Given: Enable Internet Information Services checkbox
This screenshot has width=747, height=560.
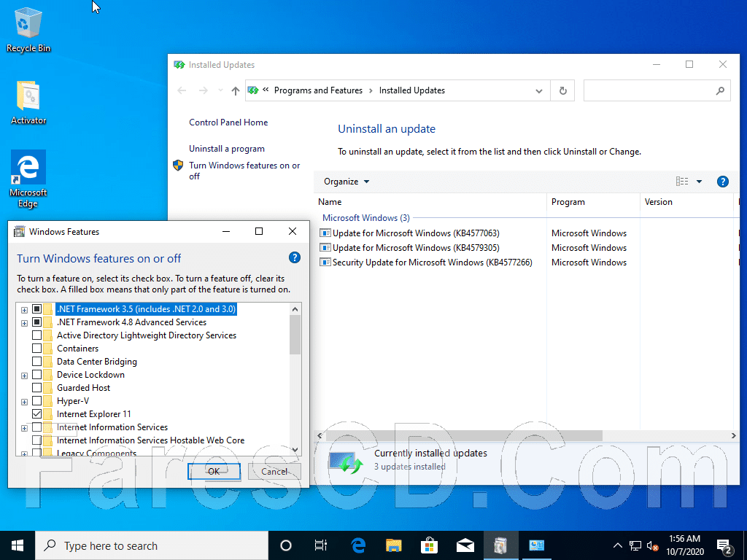Looking at the screenshot, I should 36,427.
